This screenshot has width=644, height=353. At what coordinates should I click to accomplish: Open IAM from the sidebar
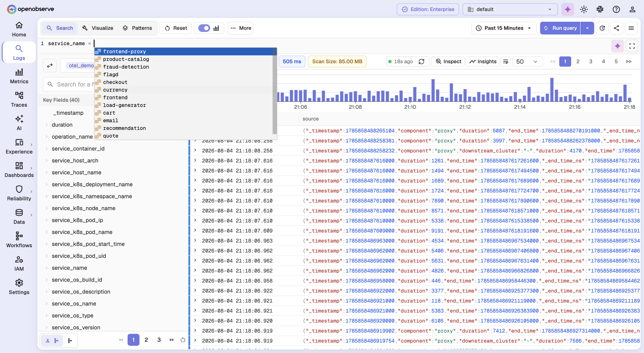pyautogui.click(x=19, y=264)
